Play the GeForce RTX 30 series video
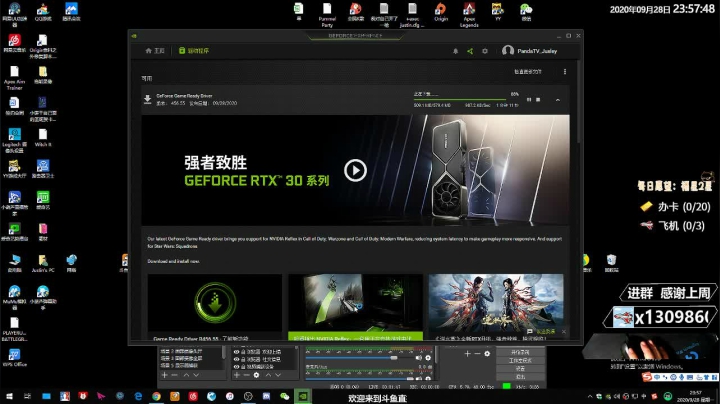Screen dimensions: 720x404 coord(355,170)
